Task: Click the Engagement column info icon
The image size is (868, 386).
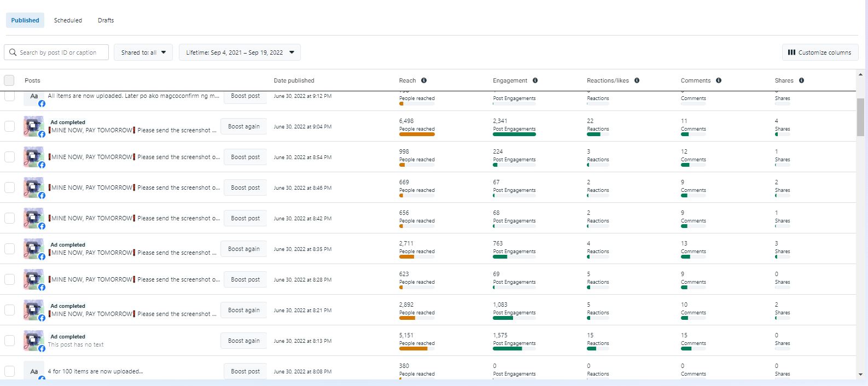Action: pyautogui.click(x=535, y=80)
